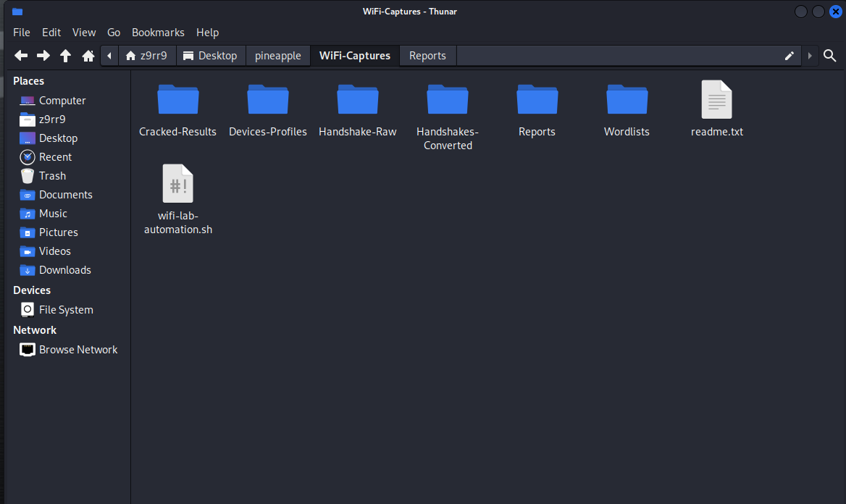Navigate back using the back arrow icon
Viewport: 846px width, 504px height.
(21, 55)
